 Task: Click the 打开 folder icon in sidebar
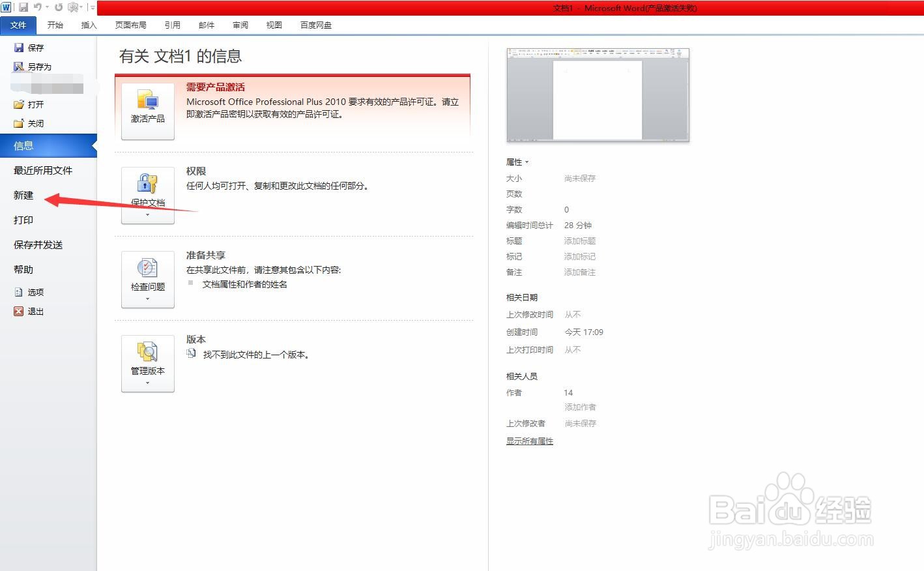pos(19,104)
